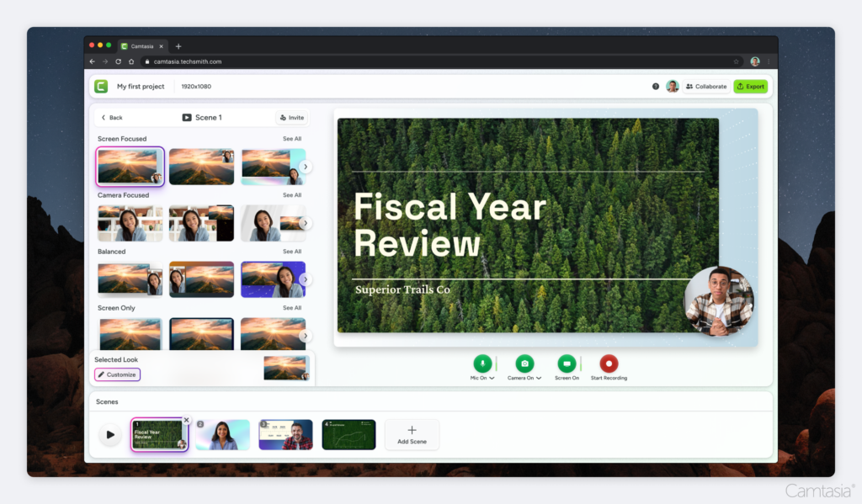The width and height of the screenshot is (862, 504).
Task: Open a new browser tab
Action: pyautogui.click(x=178, y=46)
